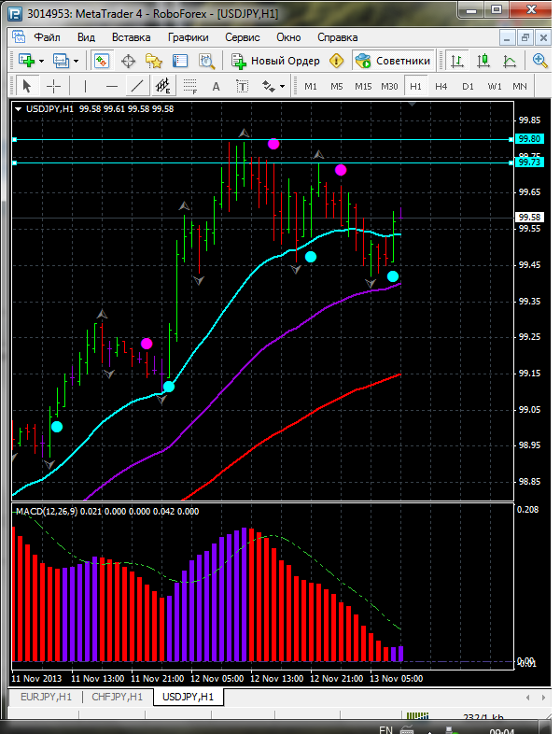
Task: Click the EN language indicator in taskbar
Action: click(x=385, y=729)
